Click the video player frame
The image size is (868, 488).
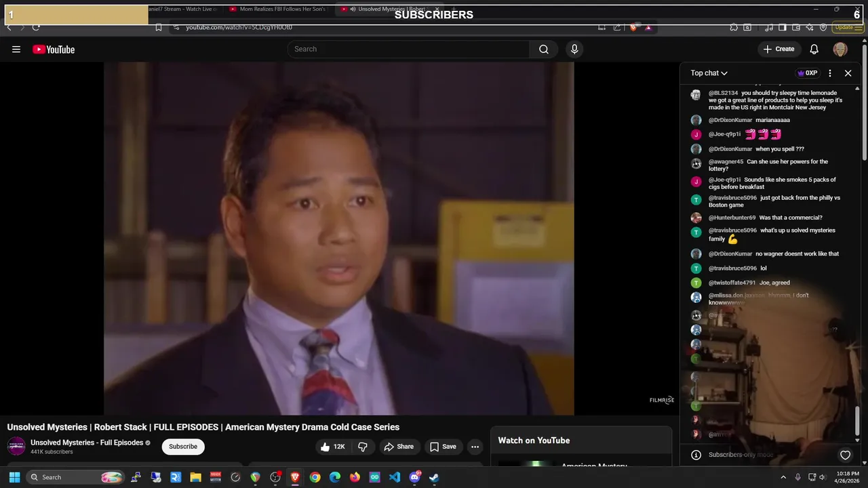[339, 239]
